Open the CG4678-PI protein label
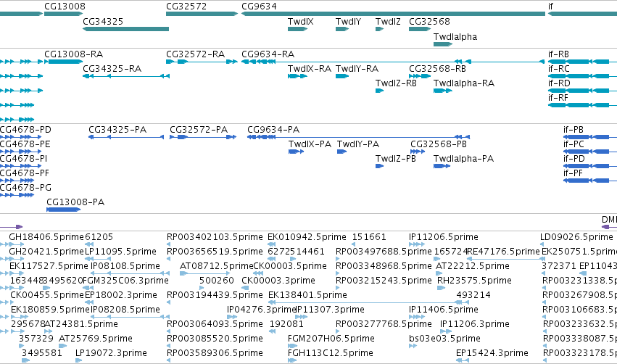Viewport: 617px width, 364px height. click(x=24, y=159)
